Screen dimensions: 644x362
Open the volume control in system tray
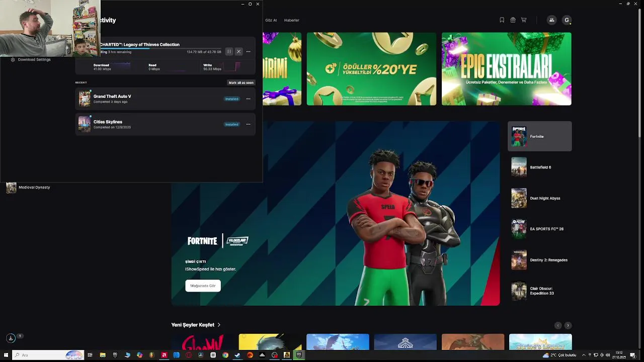click(x=608, y=355)
